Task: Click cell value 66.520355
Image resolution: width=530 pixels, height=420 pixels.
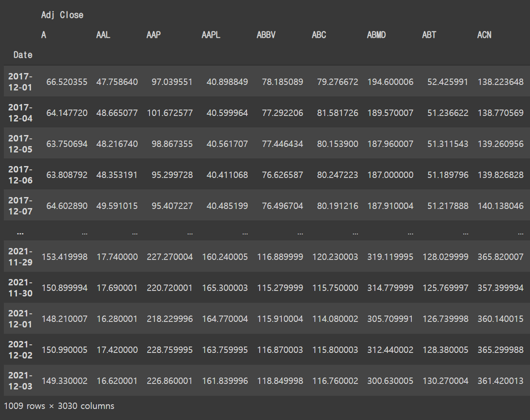Action: pyautogui.click(x=67, y=82)
